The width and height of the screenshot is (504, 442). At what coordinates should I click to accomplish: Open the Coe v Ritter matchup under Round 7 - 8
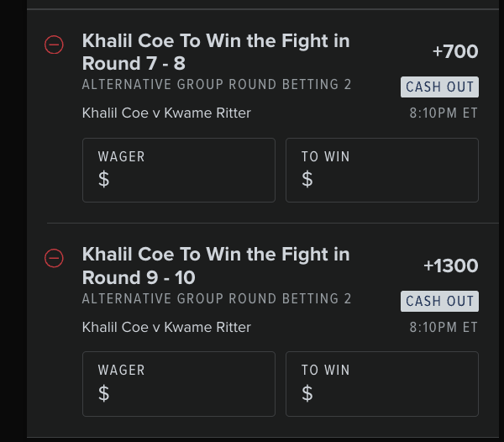pos(166,113)
